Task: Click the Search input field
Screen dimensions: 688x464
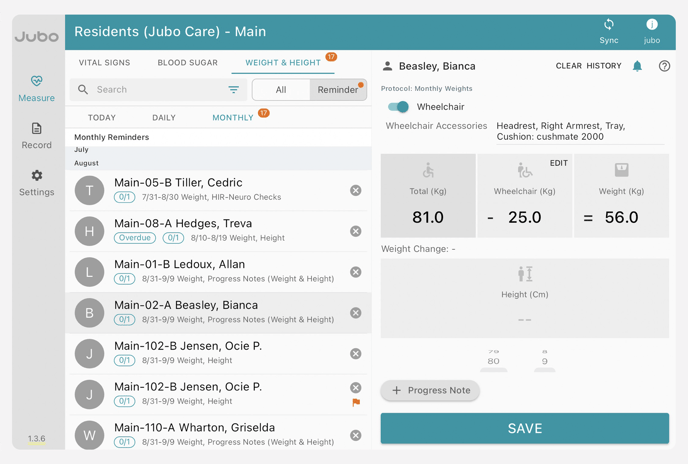Action: [158, 90]
